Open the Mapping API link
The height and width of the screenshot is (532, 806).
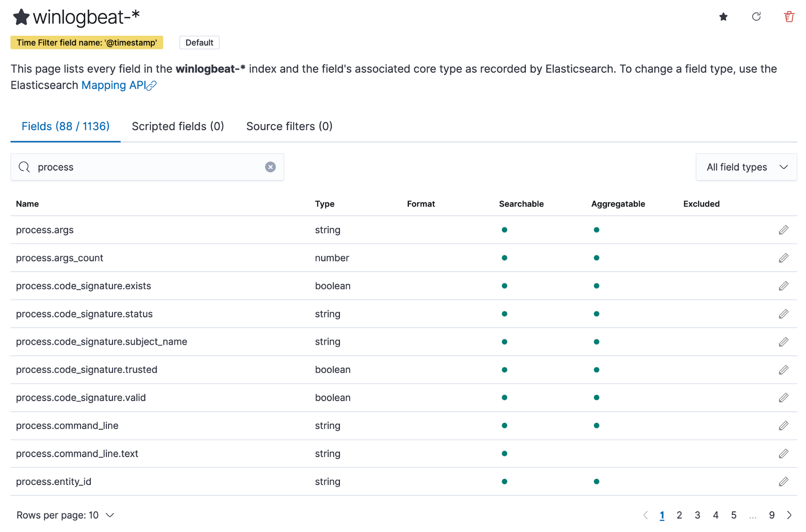click(114, 85)
